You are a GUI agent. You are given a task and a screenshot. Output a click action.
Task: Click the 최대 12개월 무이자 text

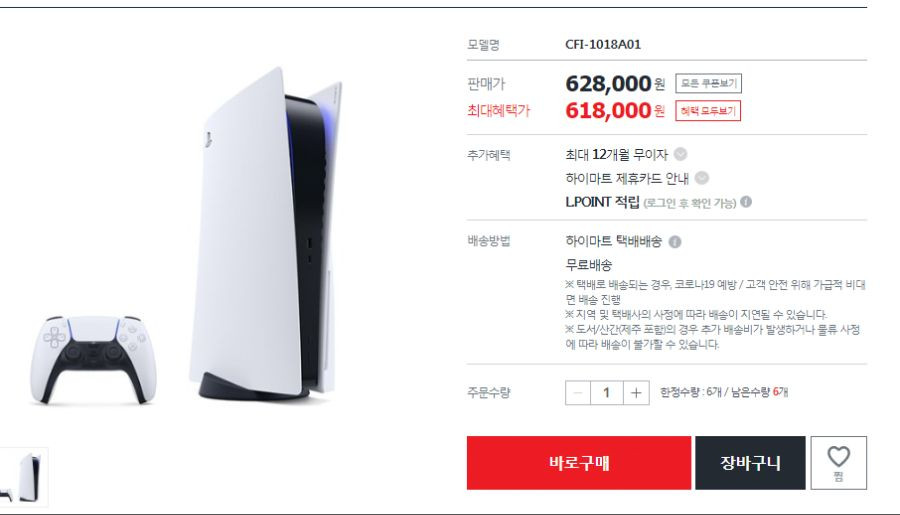point(616,154)
